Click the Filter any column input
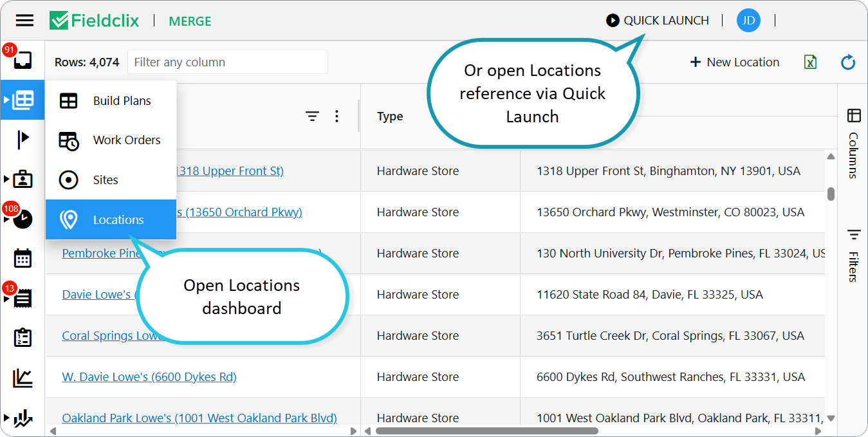Image resolution: width=868 pixels, height=437 pixels. click(x=228, y=62)
